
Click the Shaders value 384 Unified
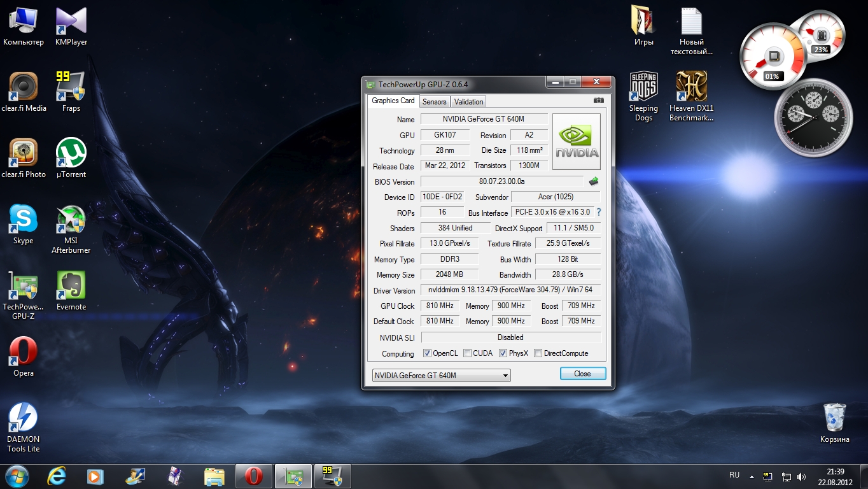(455, 228)
